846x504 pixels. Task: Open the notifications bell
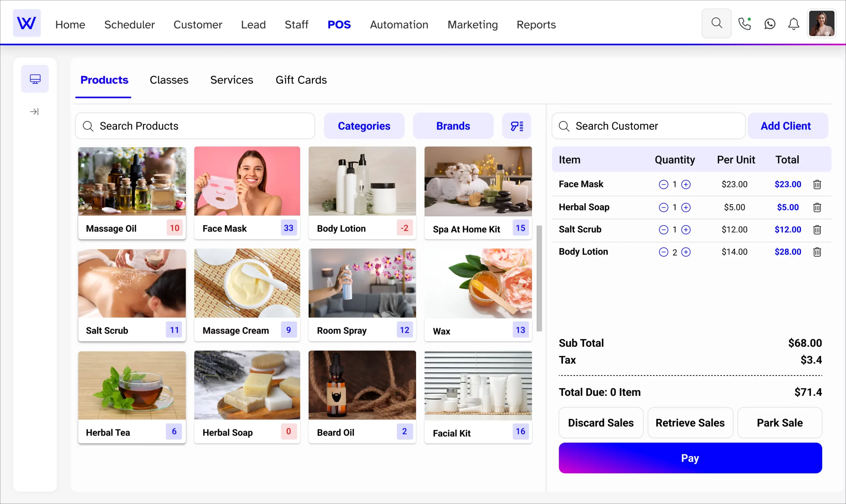coord(793,24)
